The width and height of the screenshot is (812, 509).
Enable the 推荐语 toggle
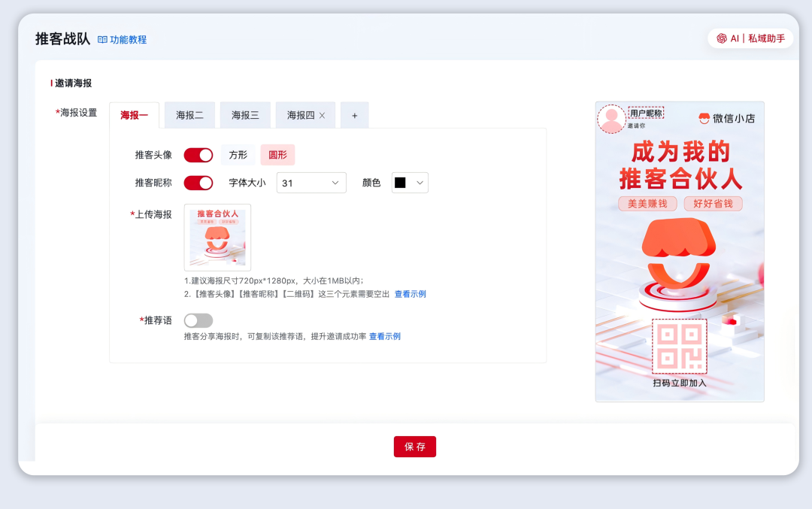coord(198,320)
